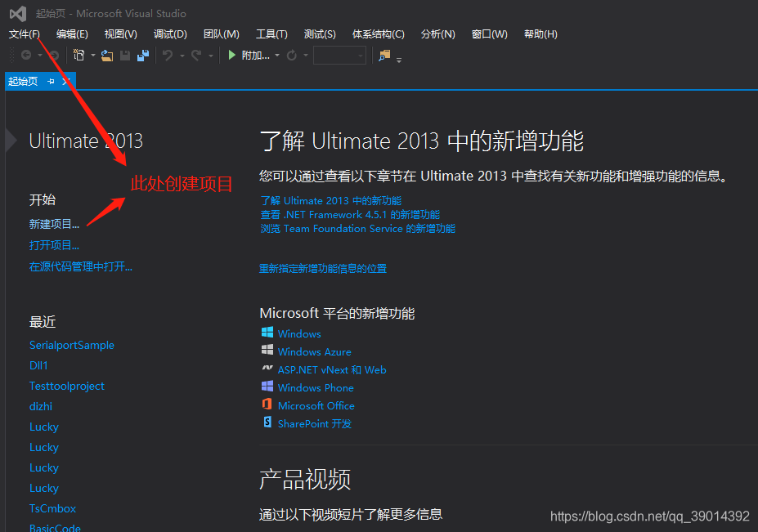
Task: Click the Windows Phone logo icon
Action: pyautogui.click(x=267, y=386)
